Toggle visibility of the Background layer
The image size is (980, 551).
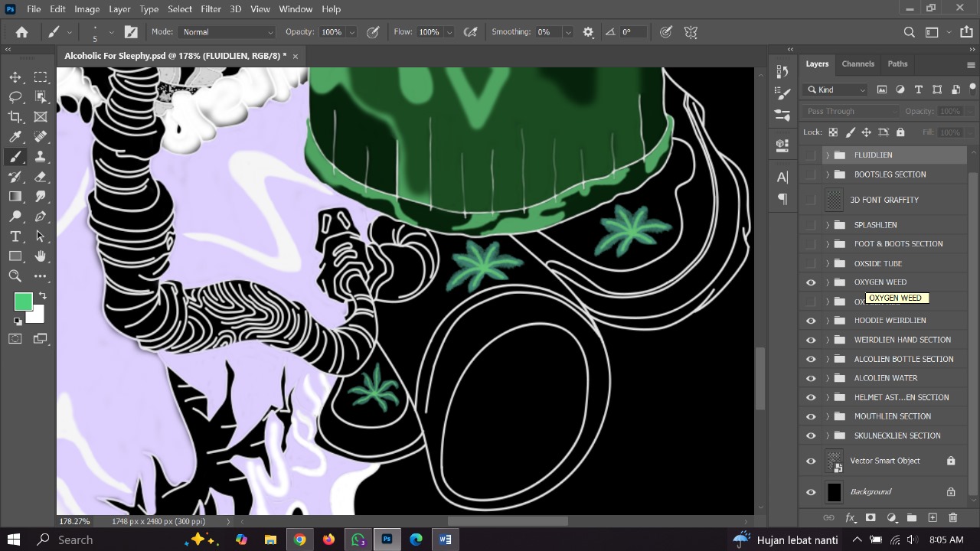pyautogui.click(x=811, y=491)
